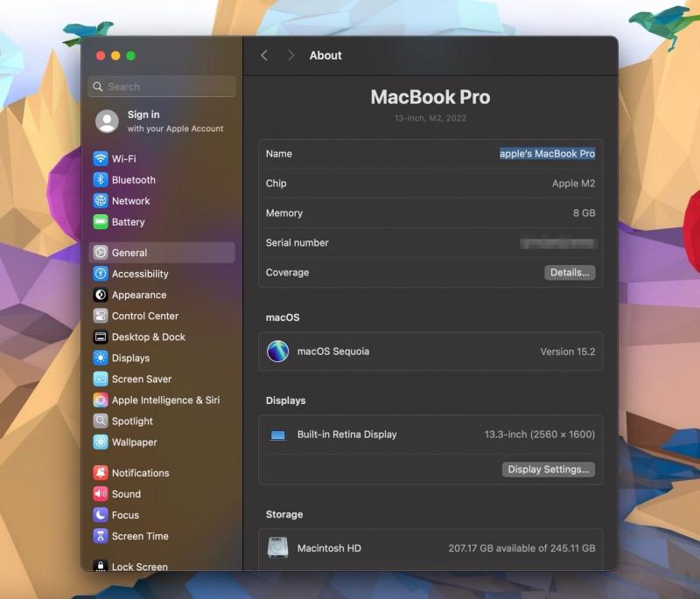Click the Sound speaker icon
The image size is (700, 599).
click(101, 494)
